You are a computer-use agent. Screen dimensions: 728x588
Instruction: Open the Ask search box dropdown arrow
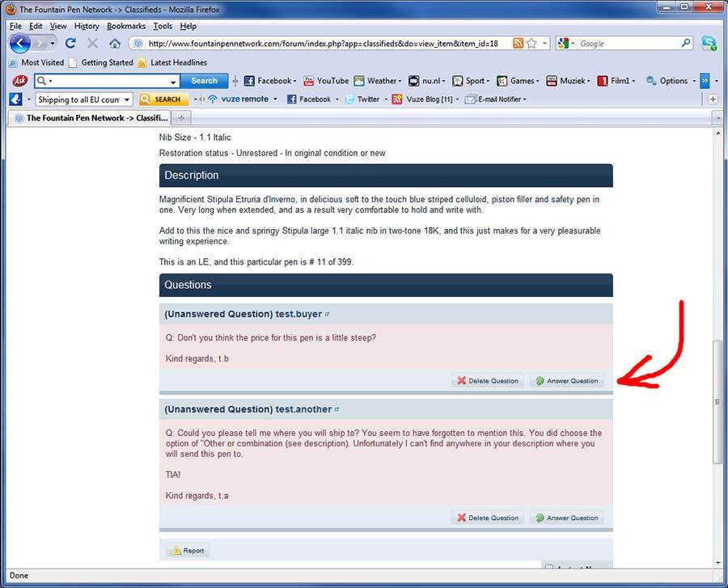173,82
